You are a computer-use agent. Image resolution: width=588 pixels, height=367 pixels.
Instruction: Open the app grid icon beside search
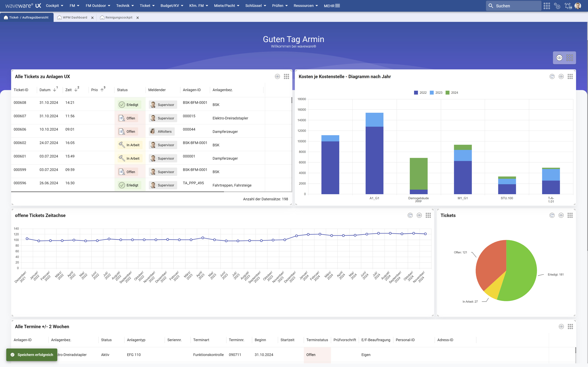(547, 6)
